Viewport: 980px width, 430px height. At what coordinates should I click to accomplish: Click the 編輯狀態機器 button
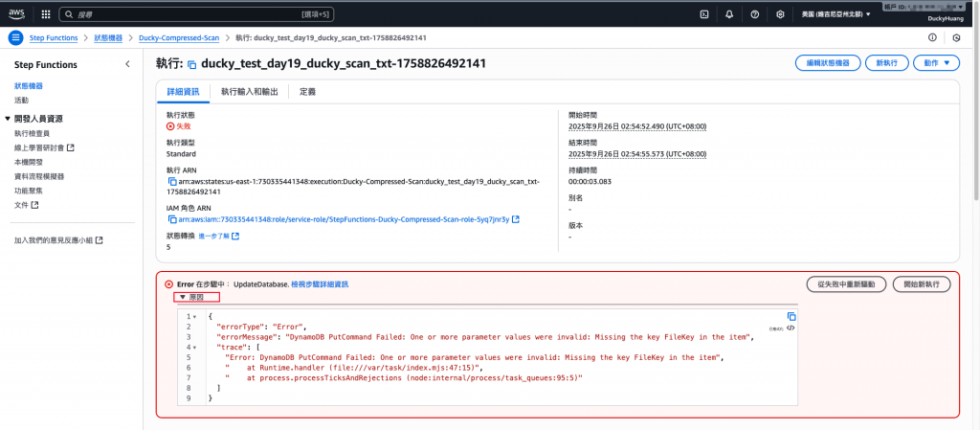pos(828,63)
